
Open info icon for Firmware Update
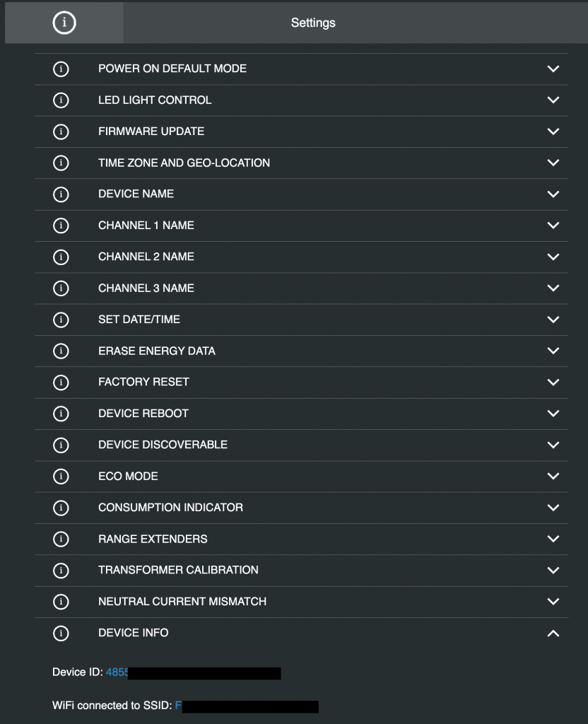(x=61, y=132)
